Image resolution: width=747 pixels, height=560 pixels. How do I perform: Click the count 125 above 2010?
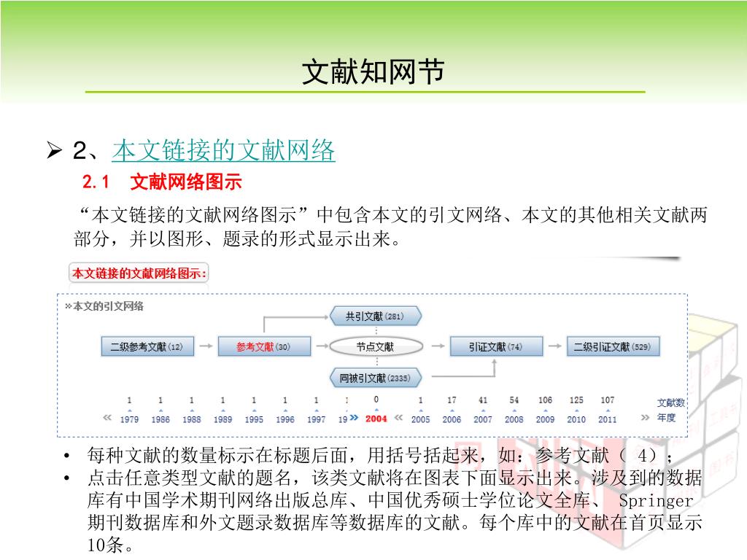point(576,400)
